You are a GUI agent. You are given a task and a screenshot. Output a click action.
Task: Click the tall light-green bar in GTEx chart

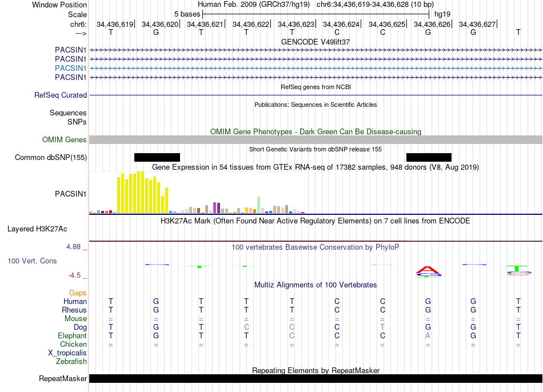[259, 205]
